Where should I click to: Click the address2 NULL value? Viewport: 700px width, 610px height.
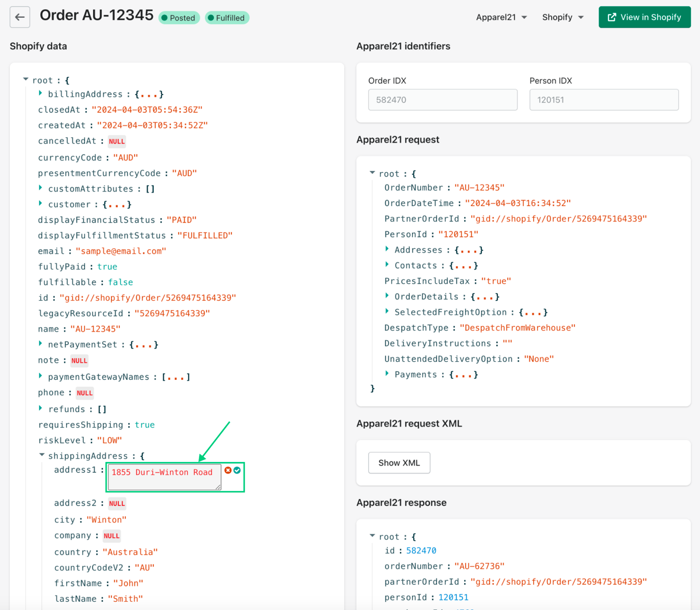click(117, 503)
